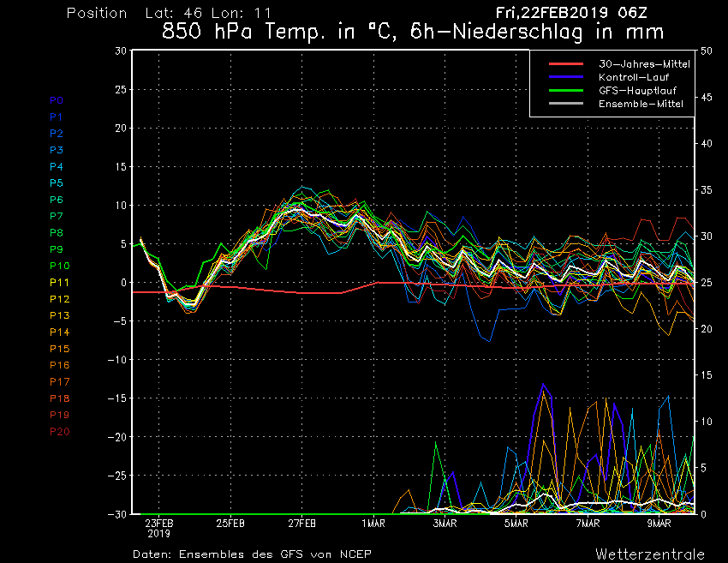Select the 'Position Lat: 46 Lon: 11' header
The image size is (728, 563).
169,13
